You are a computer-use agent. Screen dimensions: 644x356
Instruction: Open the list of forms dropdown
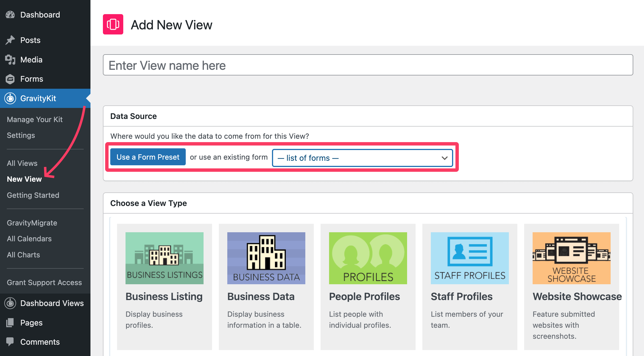362,158
